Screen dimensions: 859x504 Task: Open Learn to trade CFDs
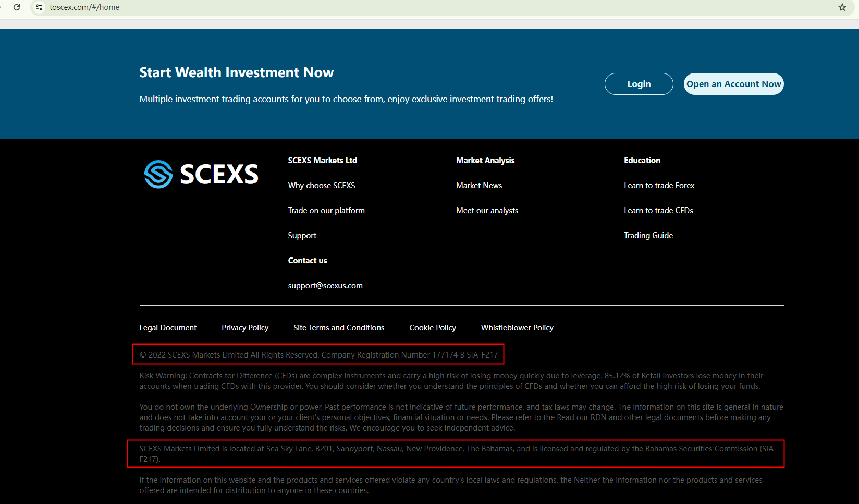pyautogui.click(x=659, y=211)
